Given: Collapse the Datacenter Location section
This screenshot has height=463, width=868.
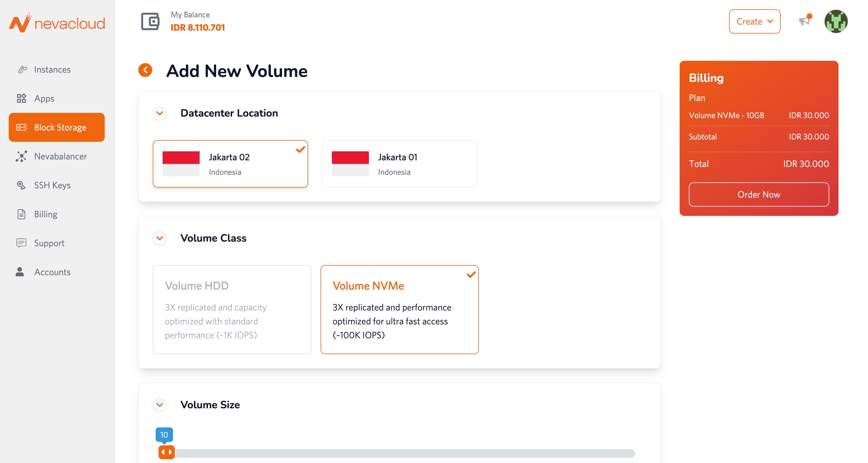Looking at the screenshot, I should point(160,113).
